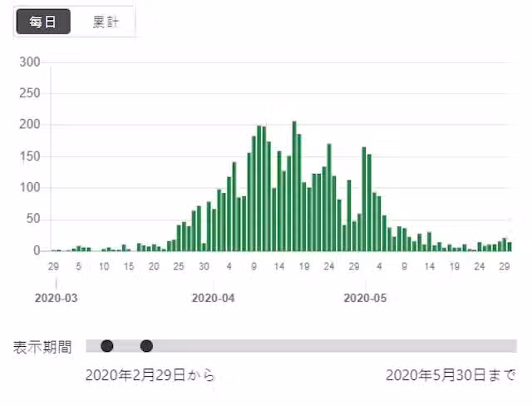Switch to the 累計 cumulative tab
The height and width of the screenshot is (406, 532).
click(103, 22)
